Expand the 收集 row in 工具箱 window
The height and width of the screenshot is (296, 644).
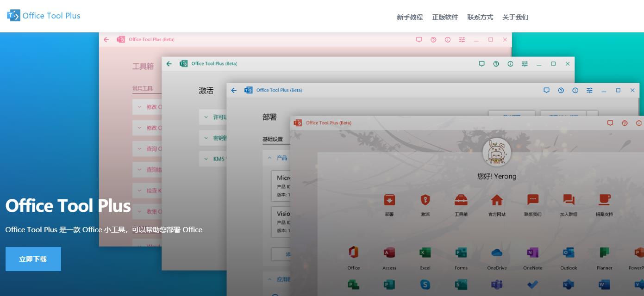click(147, 211)
